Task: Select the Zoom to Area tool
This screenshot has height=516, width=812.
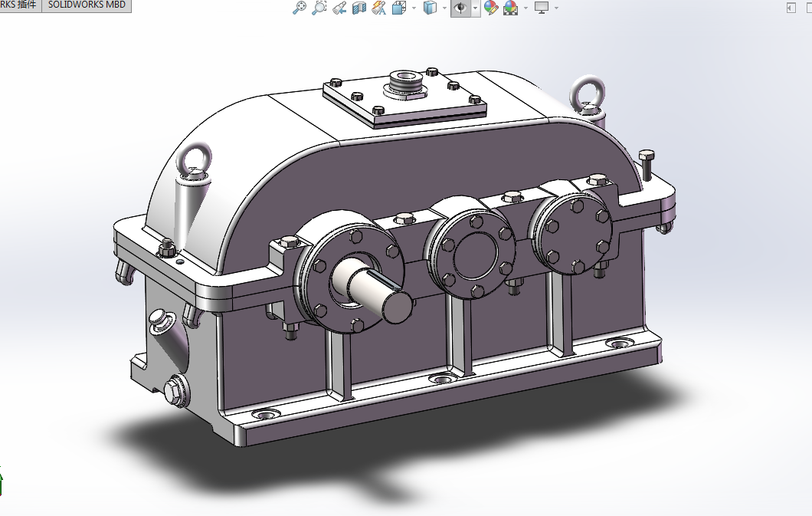Action: [x=319, y=8]
